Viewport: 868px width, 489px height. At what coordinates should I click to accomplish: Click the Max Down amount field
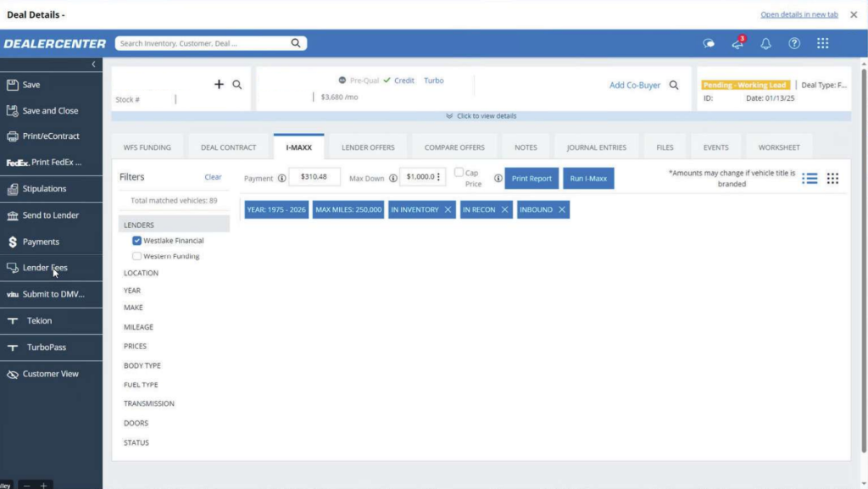[x=422, y=177]
